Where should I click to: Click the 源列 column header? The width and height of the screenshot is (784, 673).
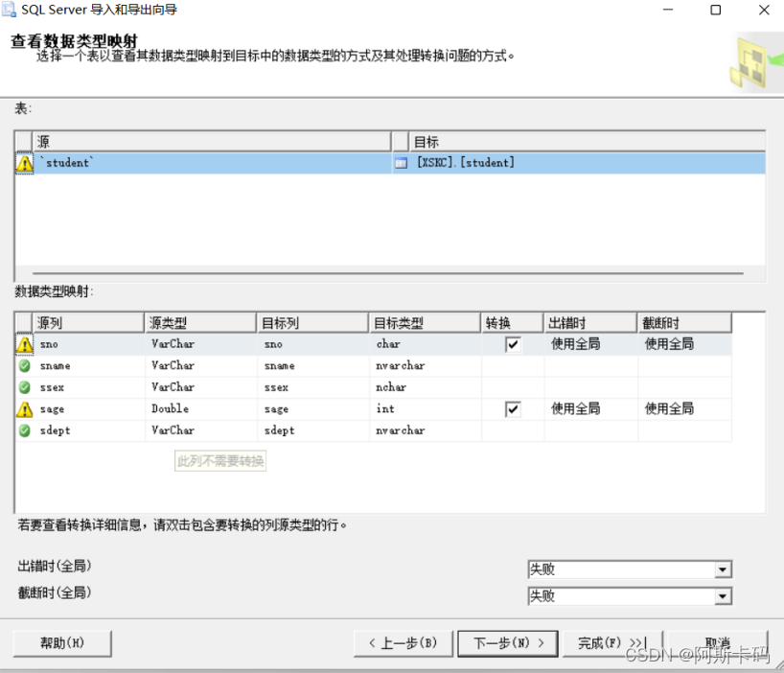pyautogui.click(x=86, y=322)
